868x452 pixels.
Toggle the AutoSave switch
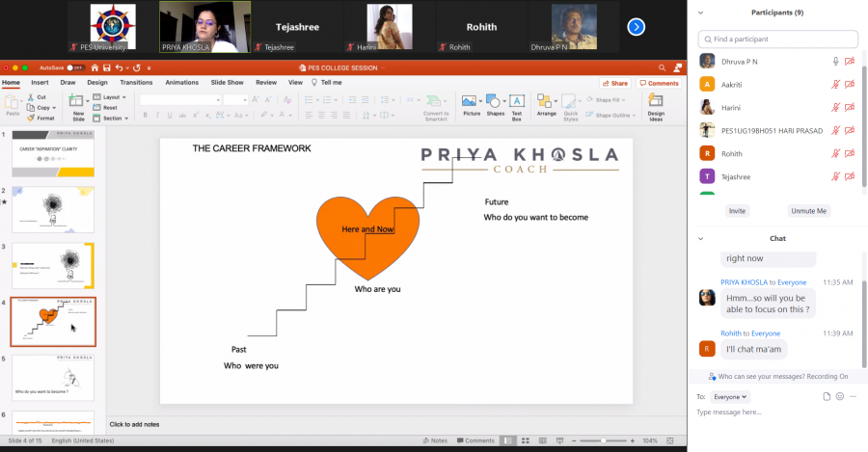click(x=74, y=67)
